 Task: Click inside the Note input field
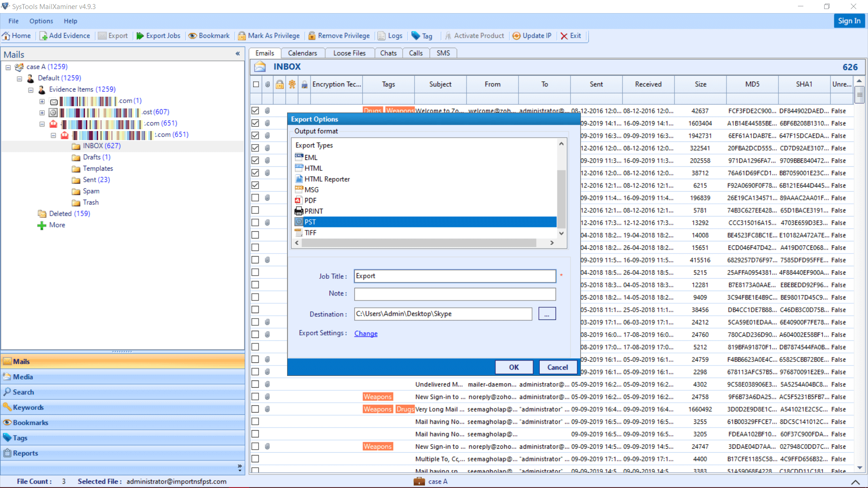point(454,294)
